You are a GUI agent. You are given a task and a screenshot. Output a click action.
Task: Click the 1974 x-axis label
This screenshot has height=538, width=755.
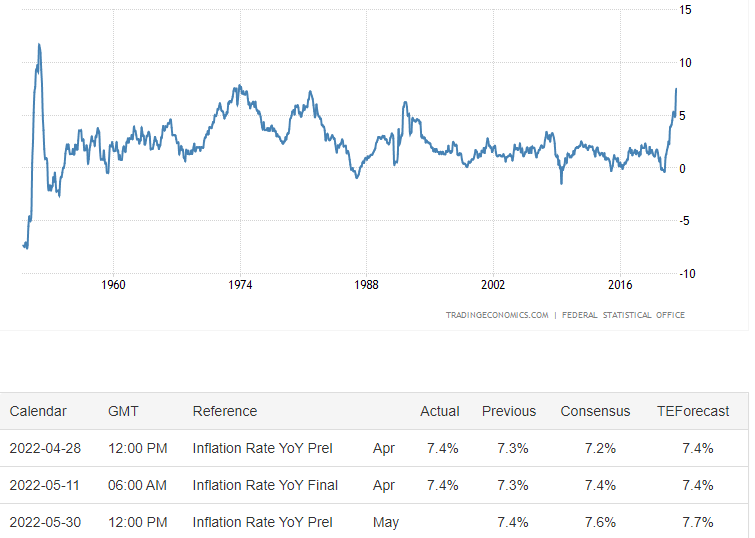[240, 285]
